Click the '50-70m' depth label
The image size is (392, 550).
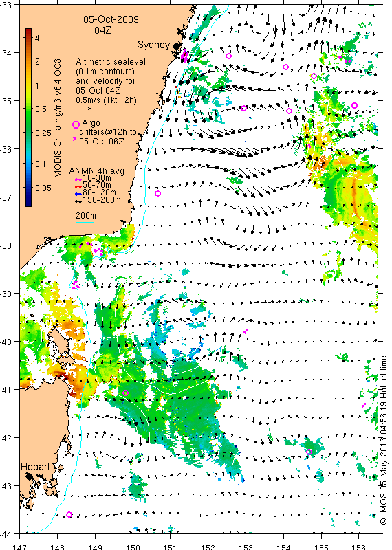tap(97, 185)
